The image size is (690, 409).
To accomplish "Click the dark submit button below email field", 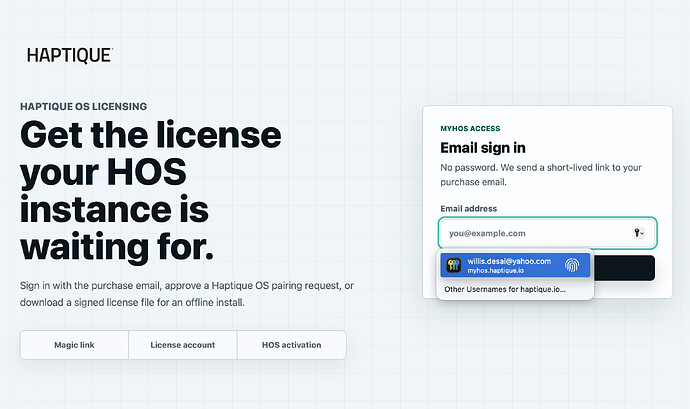I will (x=624, y=268).
